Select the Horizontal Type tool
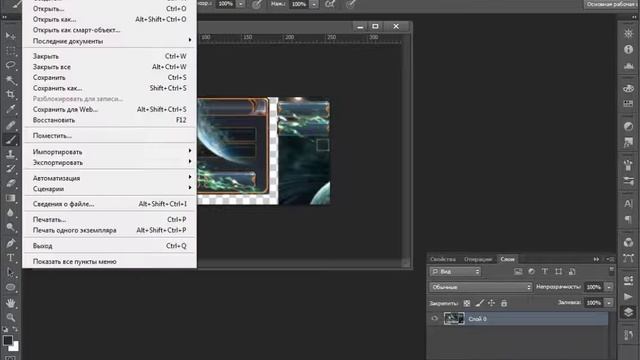The width and height of the screenshot is (640, 360). click(x=11, y=258)
